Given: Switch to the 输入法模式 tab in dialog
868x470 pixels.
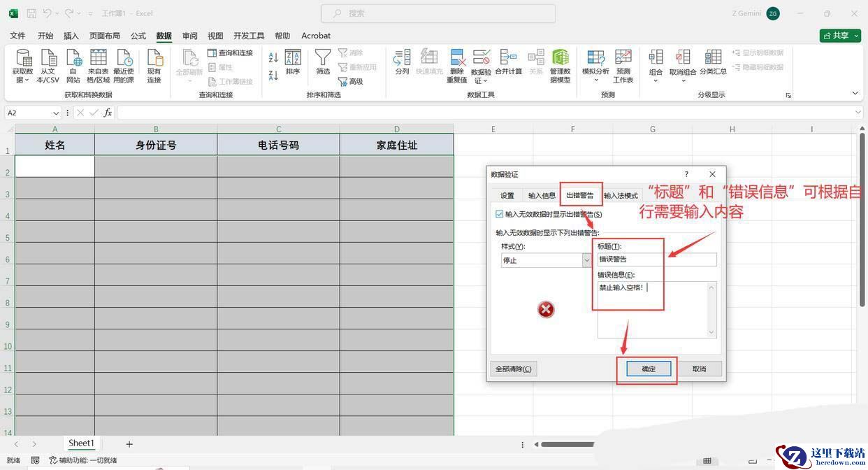Looking at the screenshot, I should pos(621,196).
